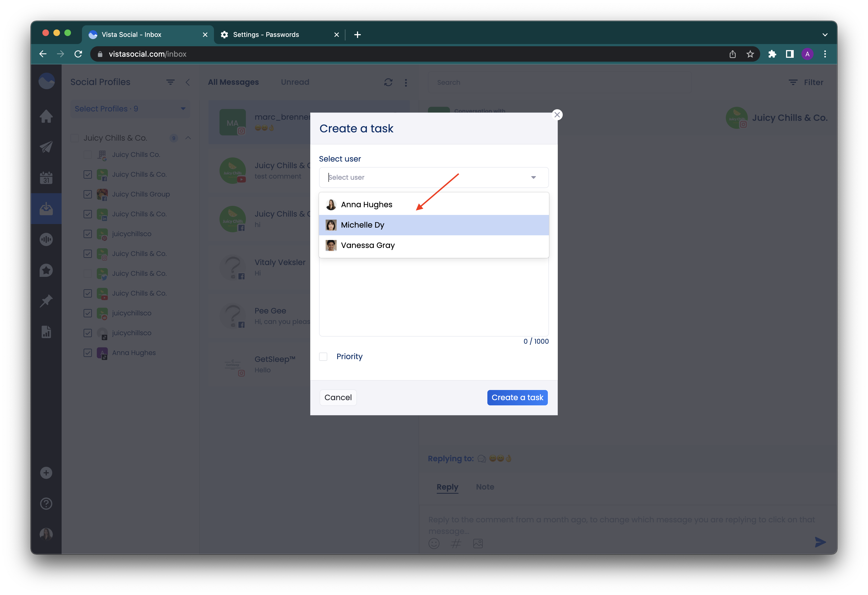868x595 pixels.
Task: Open the Help question mark icon
Action: (x=46, y=503)
